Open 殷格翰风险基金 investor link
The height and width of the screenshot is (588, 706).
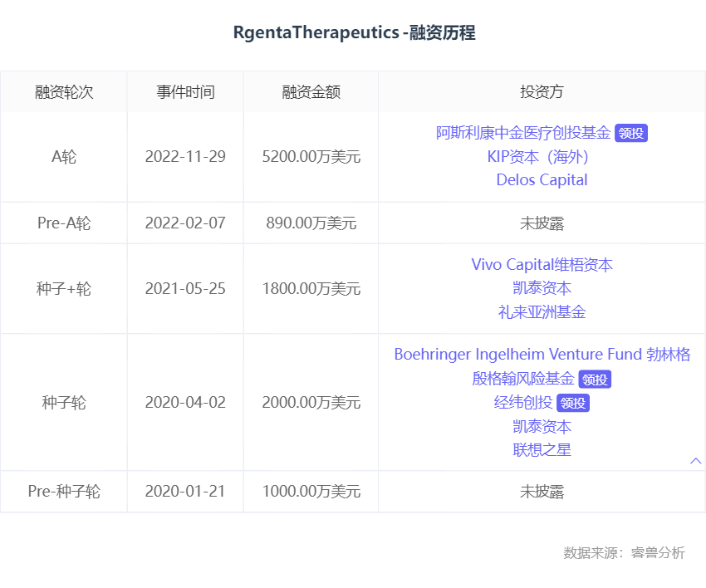tap(523, 379)
